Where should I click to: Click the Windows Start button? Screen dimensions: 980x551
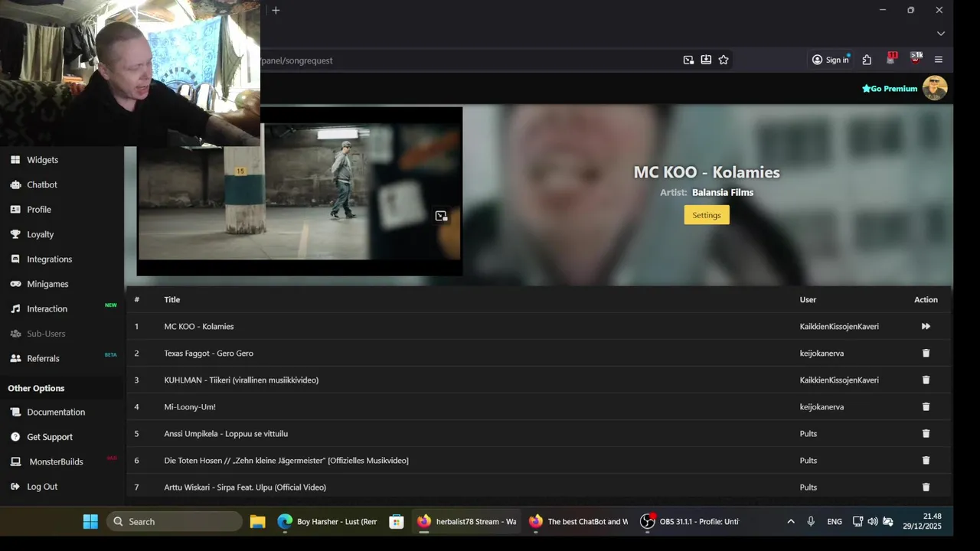click(90, 522)
